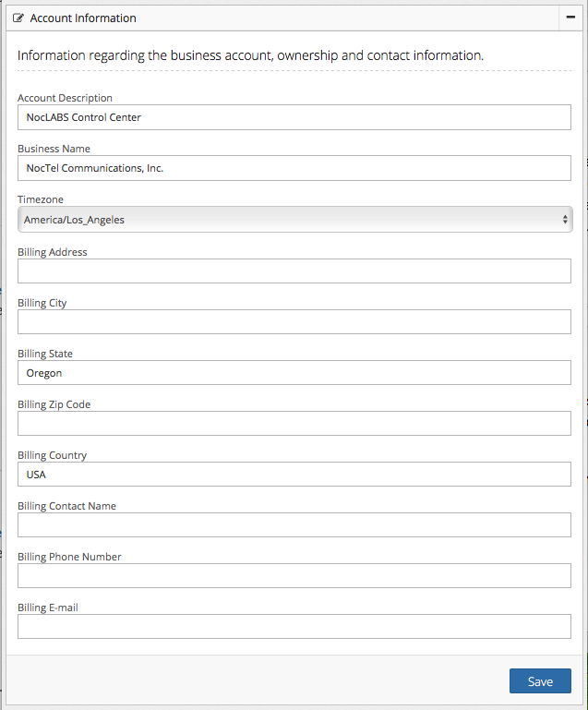
Task: Click the Account Description label
Action: pyautogui.click(x=65, y=98)
